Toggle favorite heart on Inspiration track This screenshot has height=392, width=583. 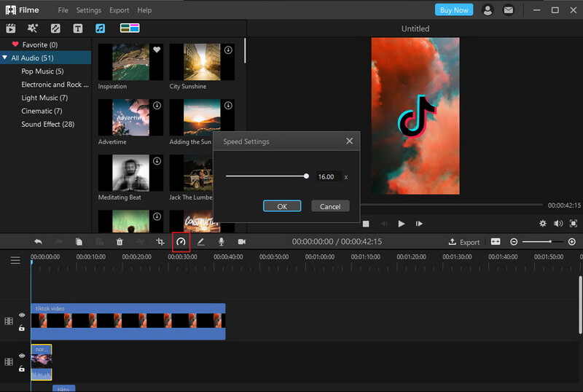(x=157, y=50)
